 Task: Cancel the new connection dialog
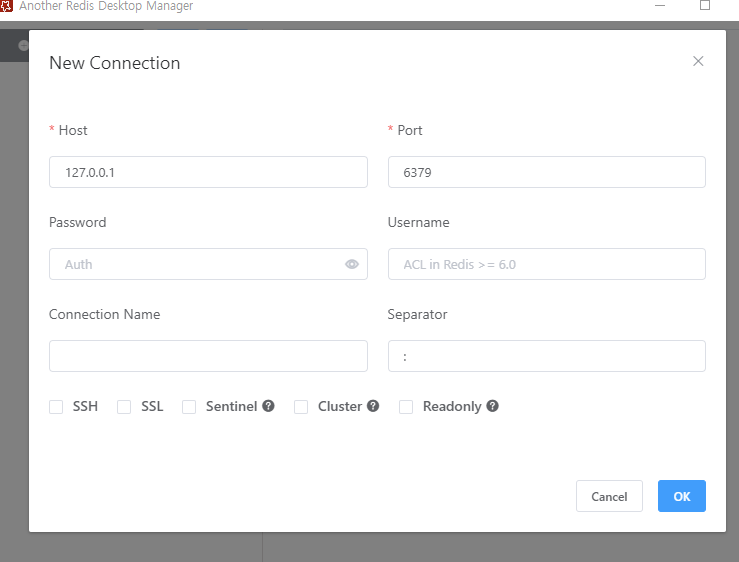[x=609, y=496]
